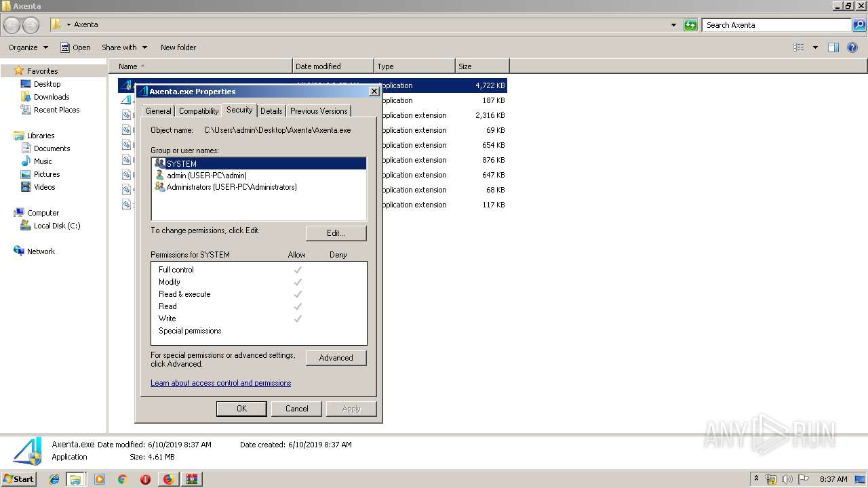Screen dimensions: 868x488
Task: Launch Firefox from the taskbar
Action: click(168, 479)
